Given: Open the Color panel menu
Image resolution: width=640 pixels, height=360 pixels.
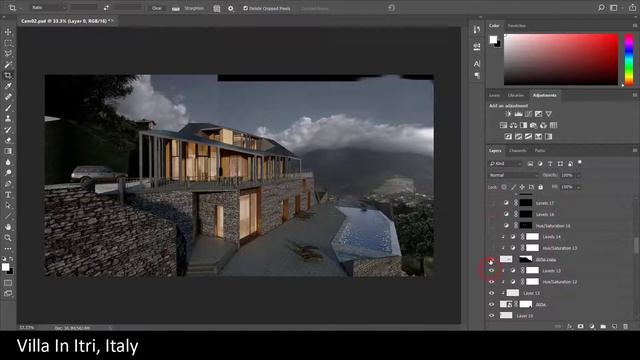Looking at the screenshot, I should click(635, 25).
